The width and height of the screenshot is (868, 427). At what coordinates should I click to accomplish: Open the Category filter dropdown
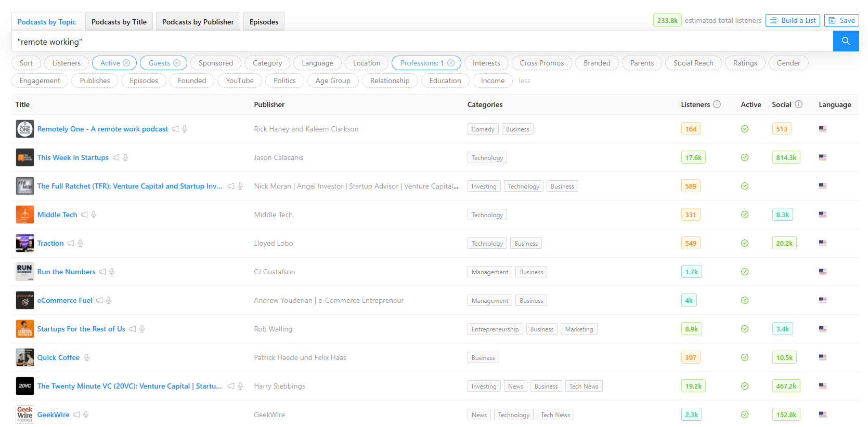click(x=267, y=63)
